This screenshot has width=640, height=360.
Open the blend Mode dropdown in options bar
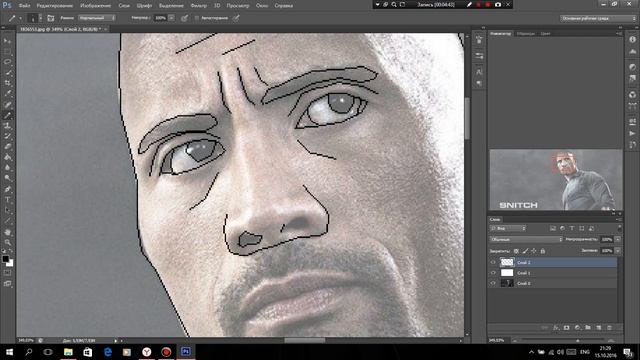(97, 18)
